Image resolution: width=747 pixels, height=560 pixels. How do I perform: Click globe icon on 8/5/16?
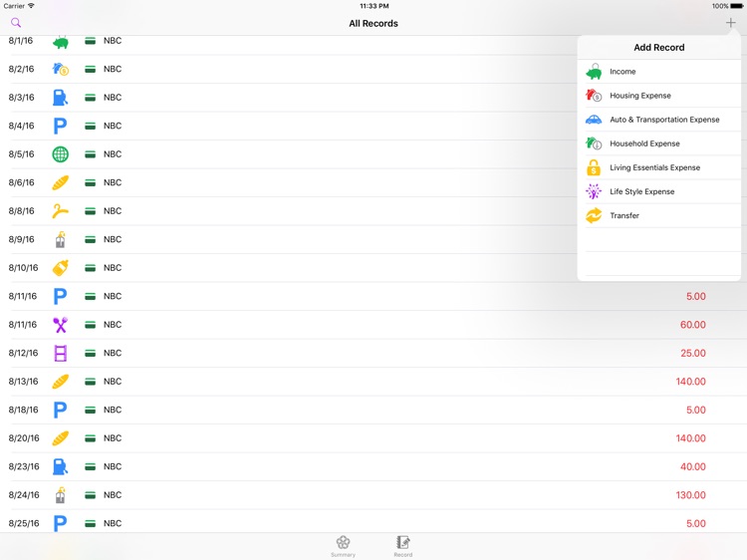[x=60, y=153]
